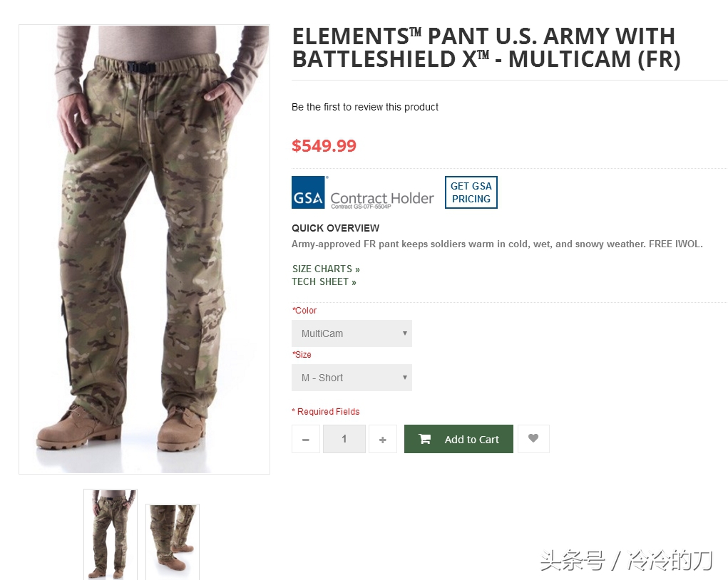The width and height of the screenshot is (728, 580).
Task: Click the Get GSA Pricing button
Action: click(471, 192)
